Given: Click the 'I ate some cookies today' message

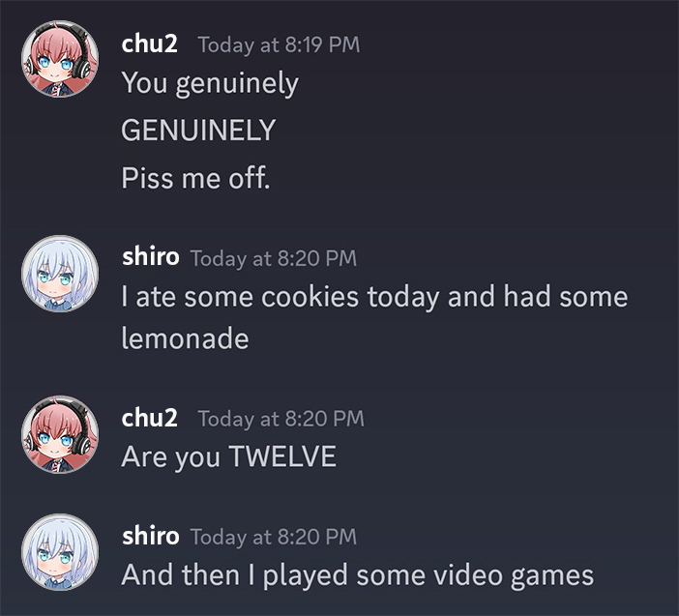Looking at the screenshot, I should coord(374,317).
